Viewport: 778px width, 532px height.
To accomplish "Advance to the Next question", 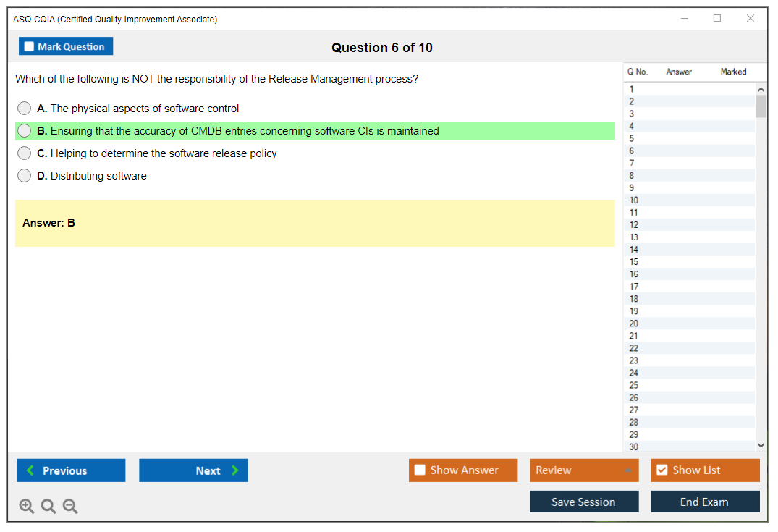I will click(193, 470).
